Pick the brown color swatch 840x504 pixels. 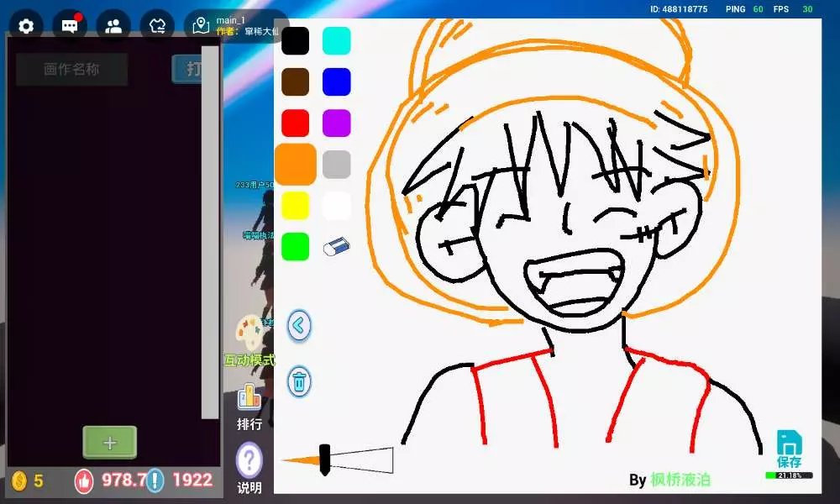coord(295,82)
